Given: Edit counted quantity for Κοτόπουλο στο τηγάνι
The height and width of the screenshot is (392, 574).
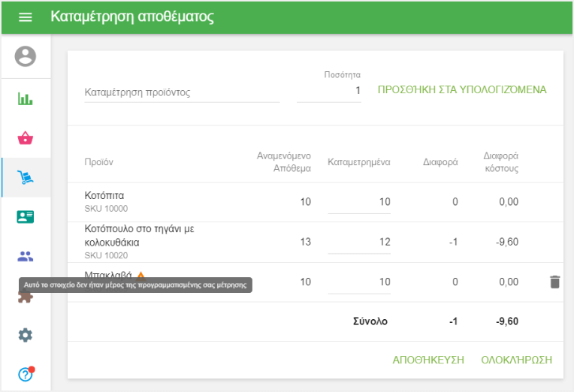Looking at the screenshot, I should click(x=359, y=243).
